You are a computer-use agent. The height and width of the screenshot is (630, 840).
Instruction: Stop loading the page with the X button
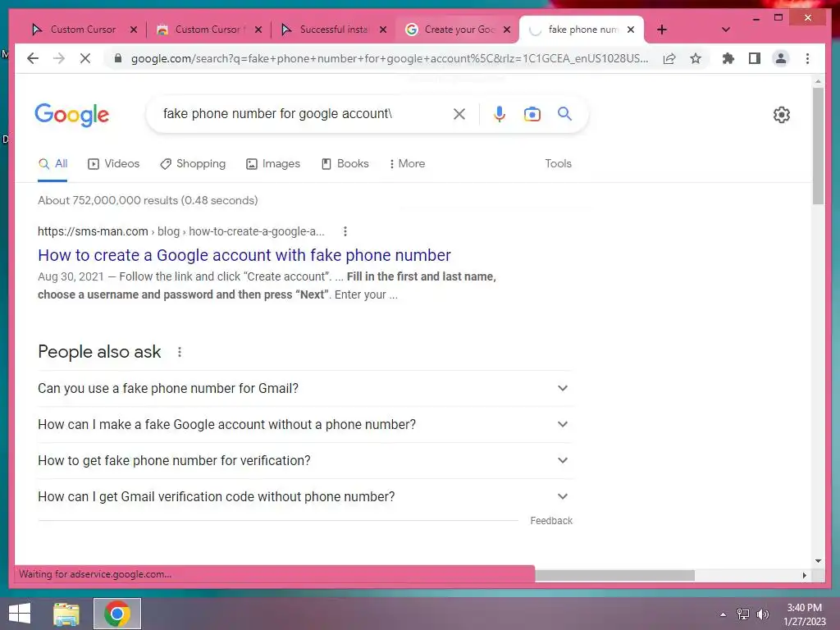click(85, 58)
